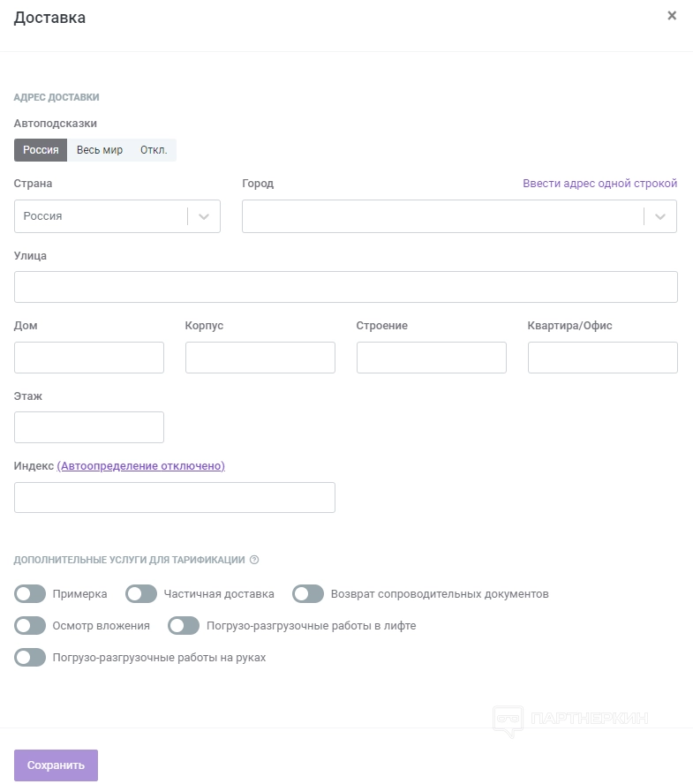This screenshot has width=693, height=784.
Task: Close the Доставка dialog
Action: point(672,16)
